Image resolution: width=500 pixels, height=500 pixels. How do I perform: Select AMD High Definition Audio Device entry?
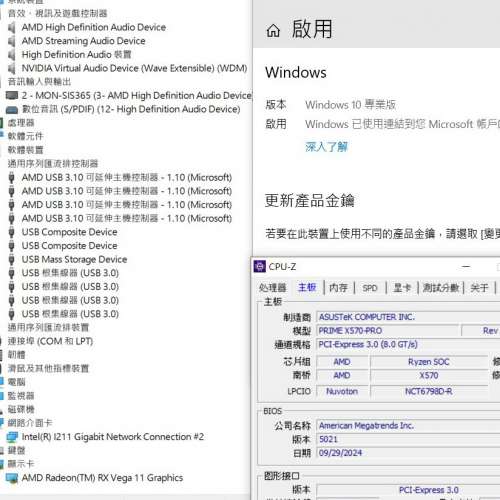[94, 27]
